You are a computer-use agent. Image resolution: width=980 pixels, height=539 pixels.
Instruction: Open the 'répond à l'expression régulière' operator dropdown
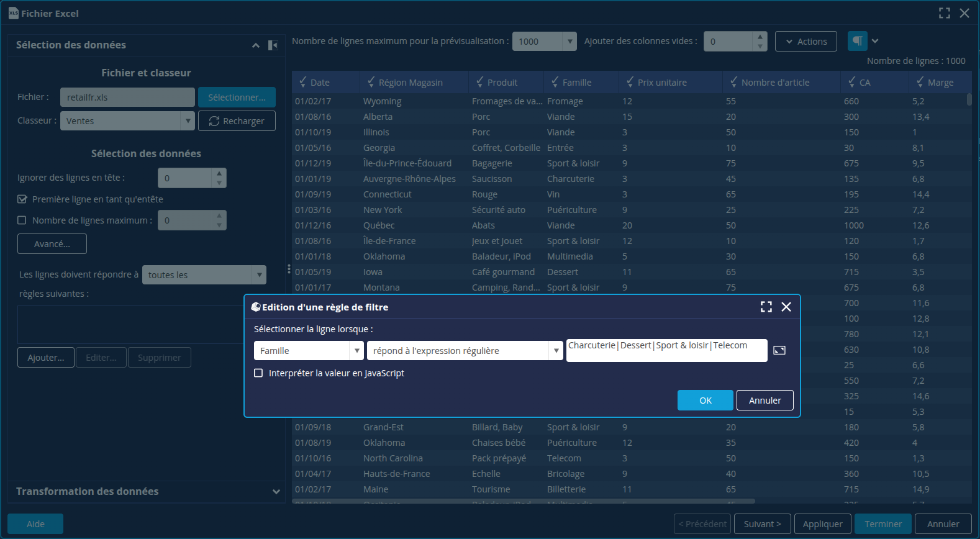pos(465,351)
